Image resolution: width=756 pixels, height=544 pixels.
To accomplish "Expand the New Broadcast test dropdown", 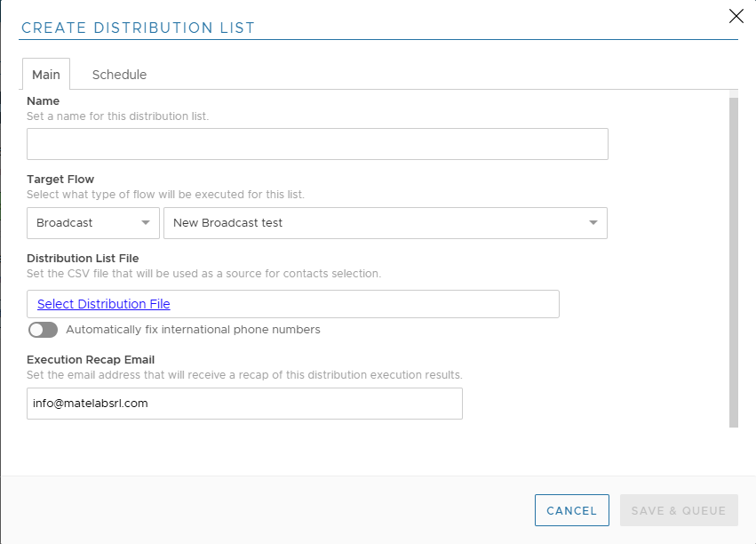I will (385, 223).
